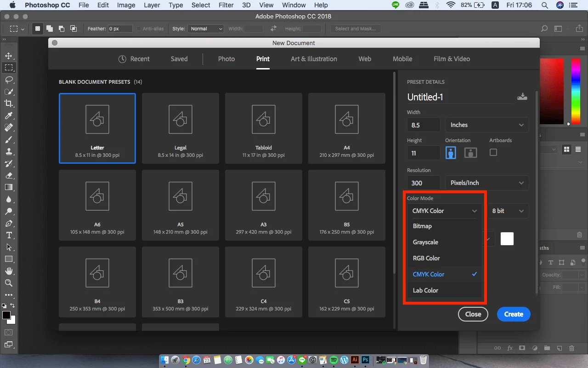The width and height of the screenshot is (588, 368).
Task: Select the Rectangular Marquee tool in toolbar
Action: coord(8,68)
